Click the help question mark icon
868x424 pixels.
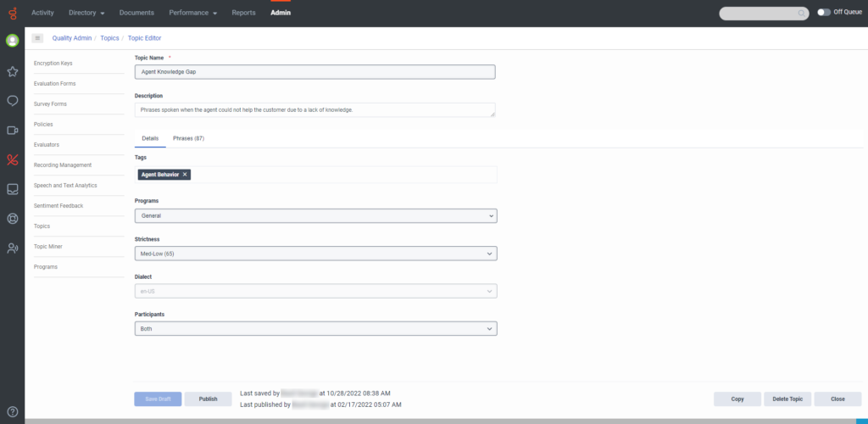tap(12, 411)
